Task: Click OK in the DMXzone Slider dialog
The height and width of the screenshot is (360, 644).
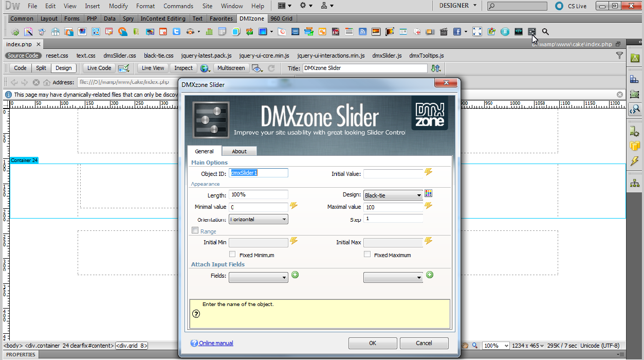Action: (x=373, y=343)
